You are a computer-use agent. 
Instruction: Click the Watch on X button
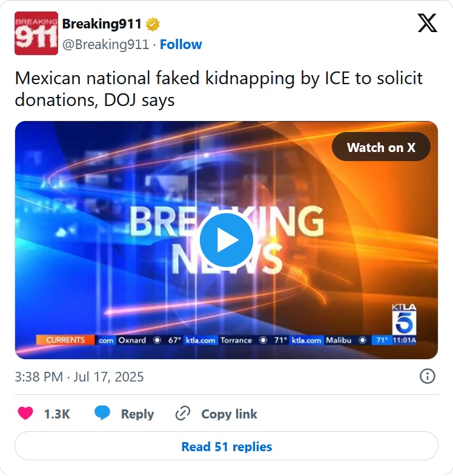(x=381, y=147)
